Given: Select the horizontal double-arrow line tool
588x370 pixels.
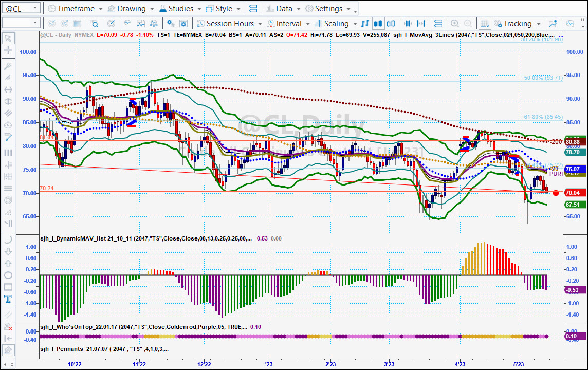Looking at the screenshot, I should coord(8,89).
